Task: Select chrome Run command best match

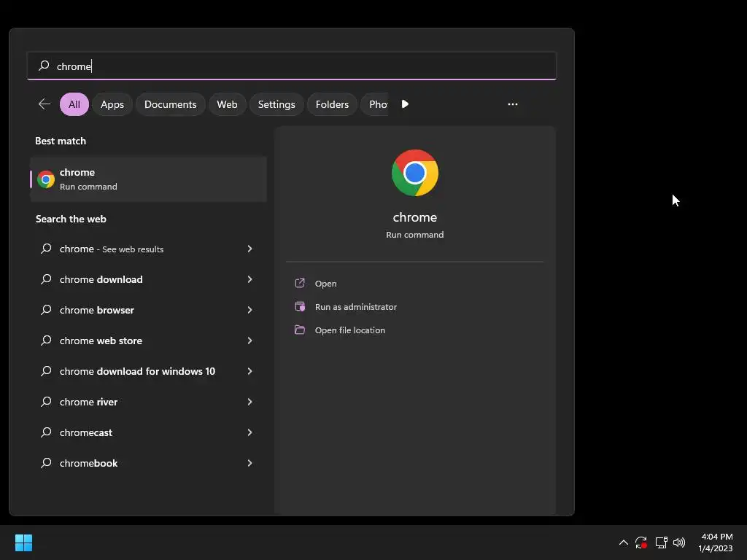Action: [x=149, y=179]
